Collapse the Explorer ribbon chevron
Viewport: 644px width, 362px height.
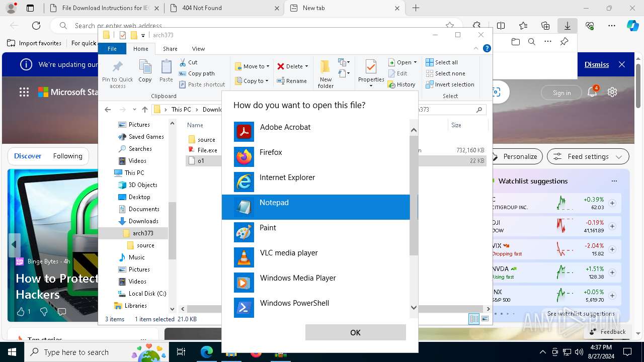coord(475,49)
